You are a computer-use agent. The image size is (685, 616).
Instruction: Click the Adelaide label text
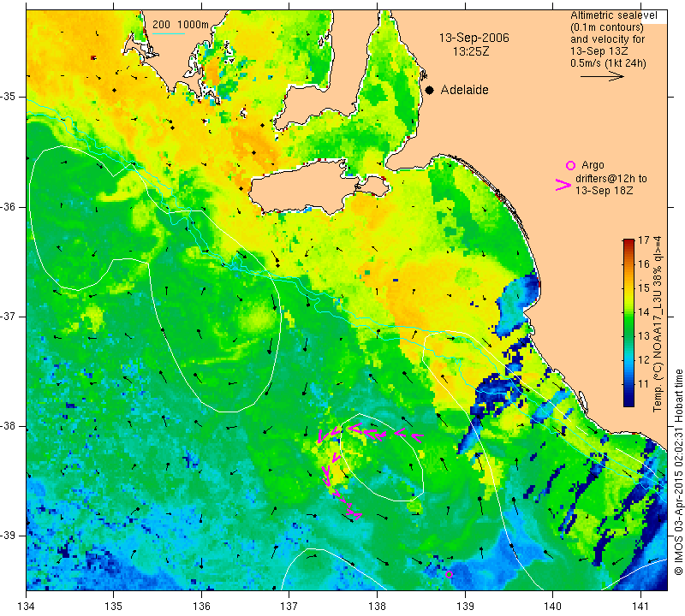464,90
